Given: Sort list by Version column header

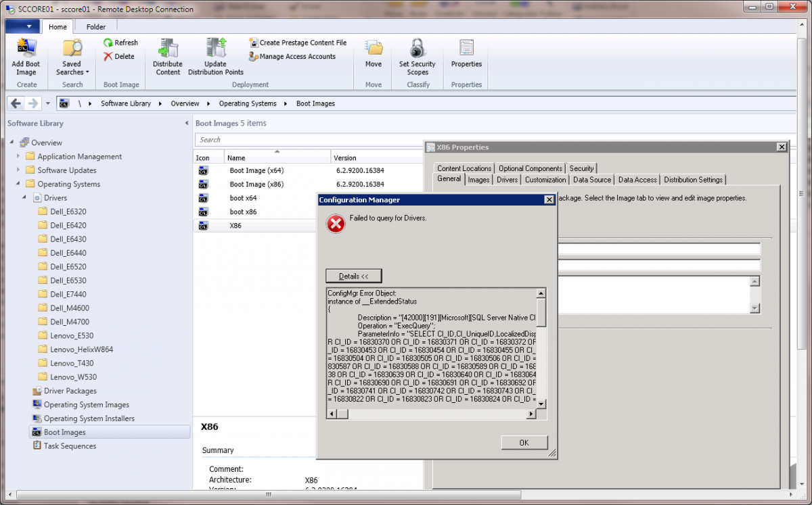Looking at the screenshot, I should tap(377, 158).
